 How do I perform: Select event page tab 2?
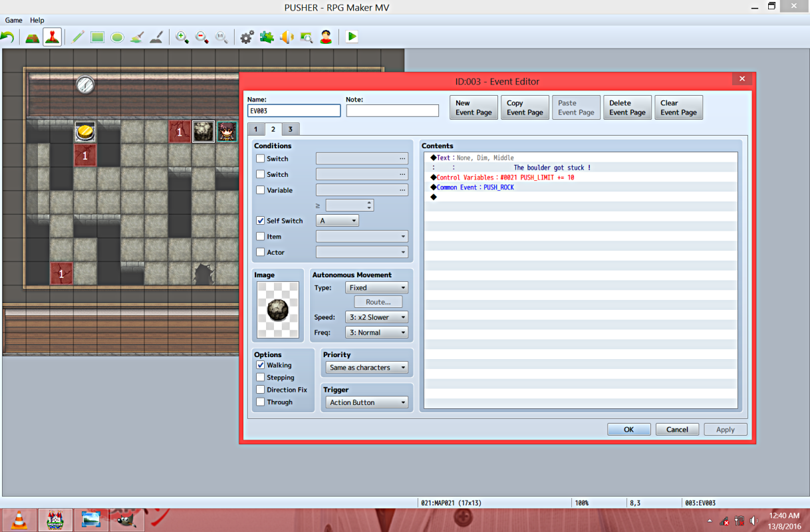pos(273,129)
